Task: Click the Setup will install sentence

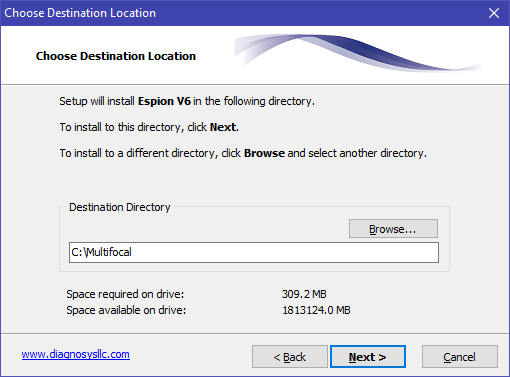Action: [187, 101]
